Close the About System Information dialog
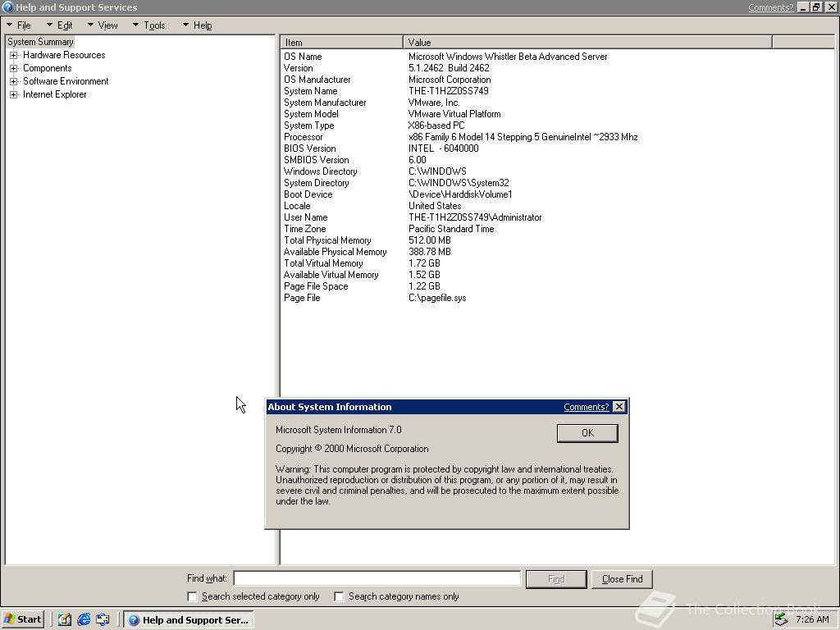 pos(619,407)
